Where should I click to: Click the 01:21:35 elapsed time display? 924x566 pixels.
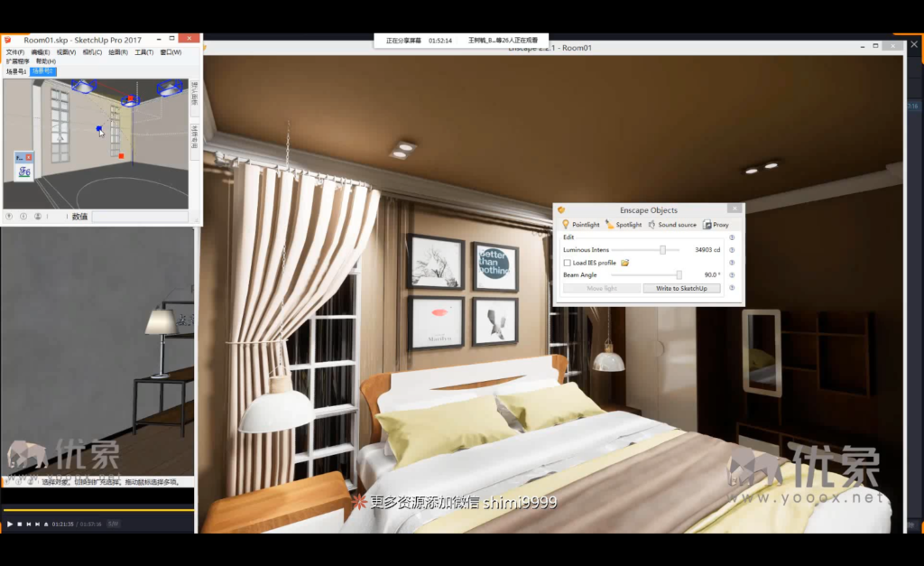(62, 524)
